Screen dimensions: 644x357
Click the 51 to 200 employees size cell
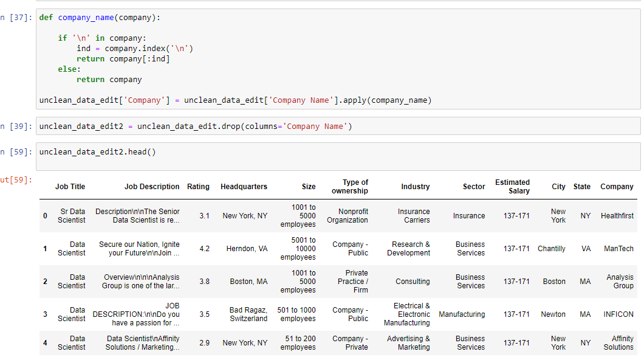coord(298,342)
